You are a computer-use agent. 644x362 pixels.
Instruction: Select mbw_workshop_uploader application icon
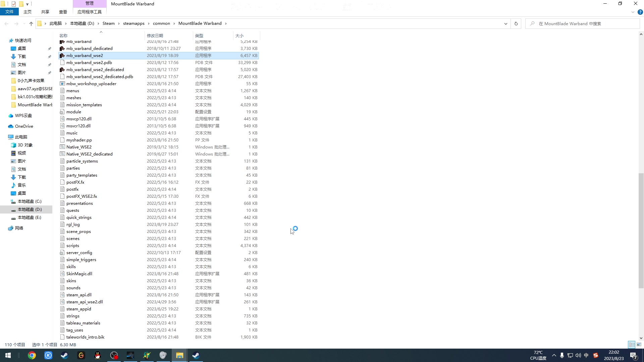pyautogui.click(x=62, y=84)
